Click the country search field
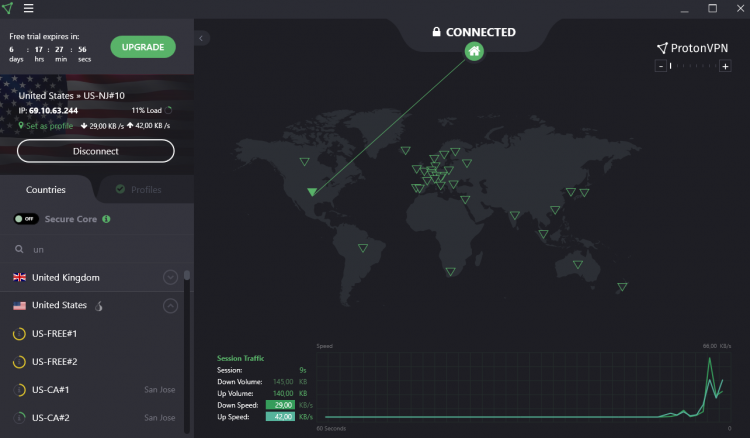This screenshot has height=438, width=750. (96, 249)
